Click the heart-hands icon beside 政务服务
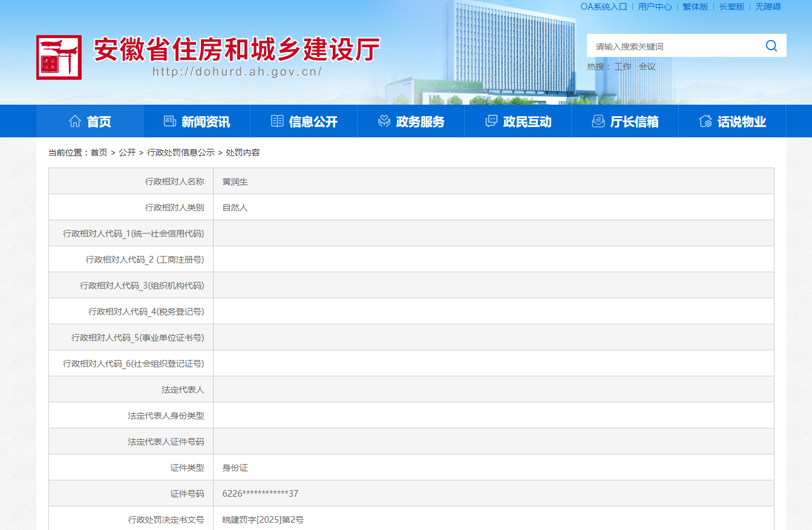 (x=384, y=121)
